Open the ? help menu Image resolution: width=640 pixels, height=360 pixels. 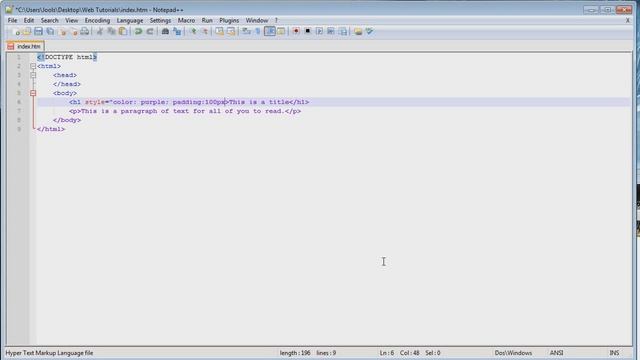[x=276, y=20]
